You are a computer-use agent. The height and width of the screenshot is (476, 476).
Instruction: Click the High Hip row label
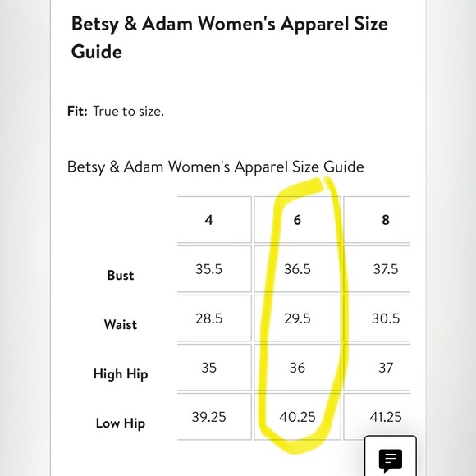tap(121, 374)
